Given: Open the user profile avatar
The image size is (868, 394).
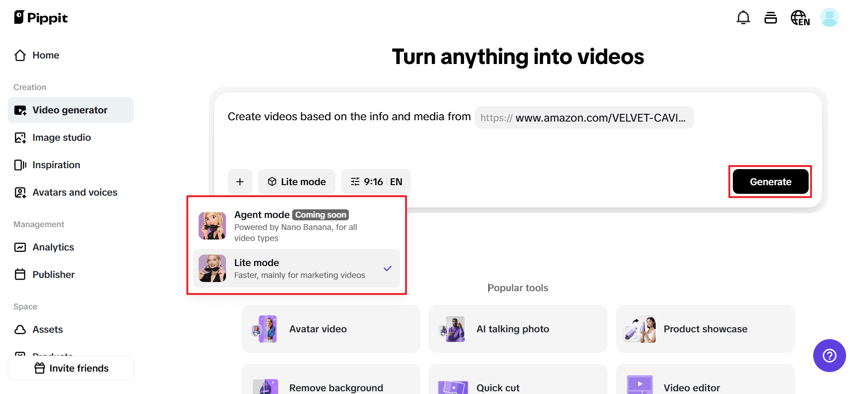Looking at the screenshot, I should click(829, 18).
